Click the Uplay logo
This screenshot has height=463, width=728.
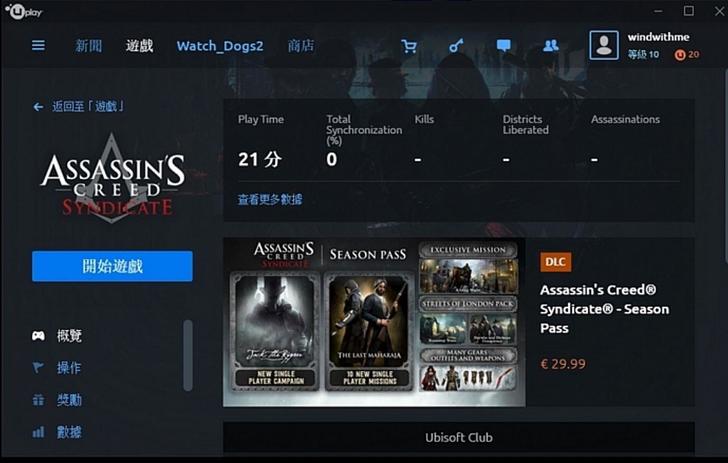point(24,11)
